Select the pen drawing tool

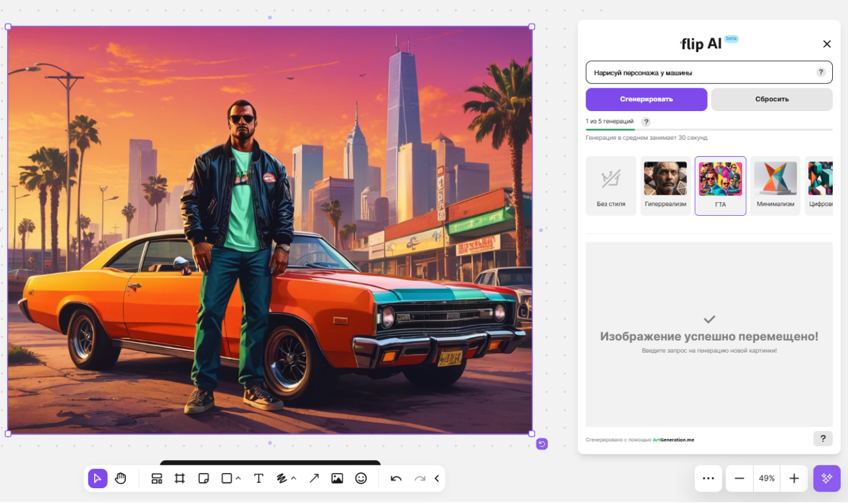coord(282,478)
